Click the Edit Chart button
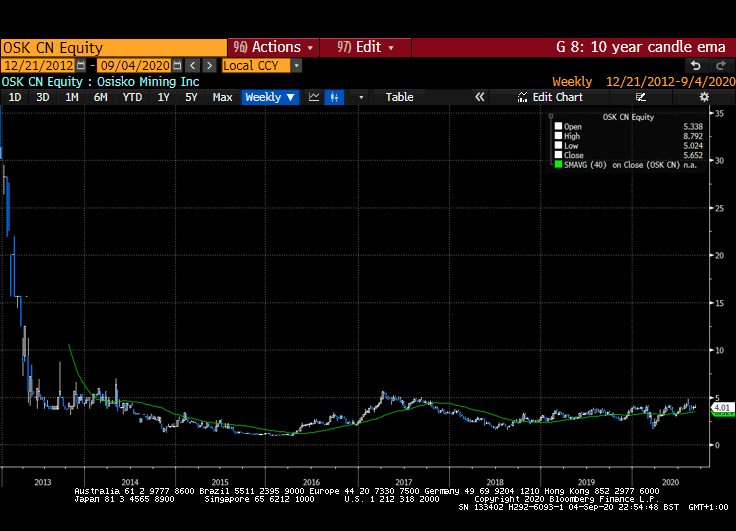This screenshot has height=531, width=736. [x=549, y=97]
